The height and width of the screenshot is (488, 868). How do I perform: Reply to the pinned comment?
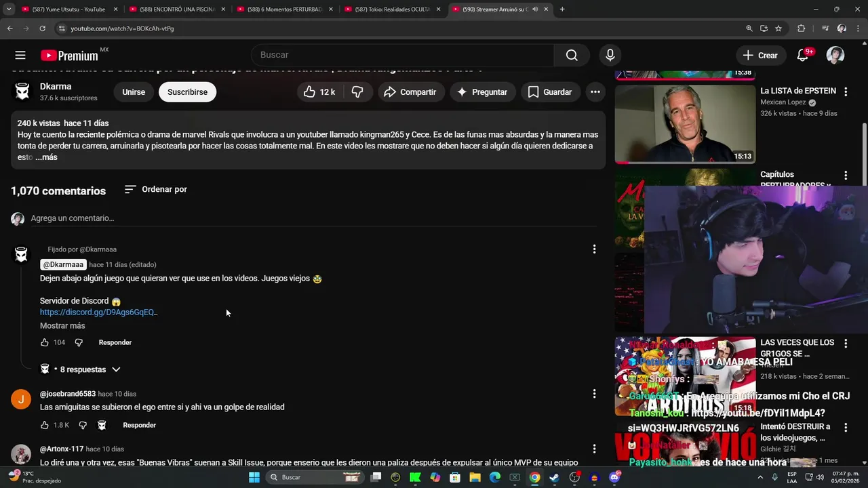[115, 343]
